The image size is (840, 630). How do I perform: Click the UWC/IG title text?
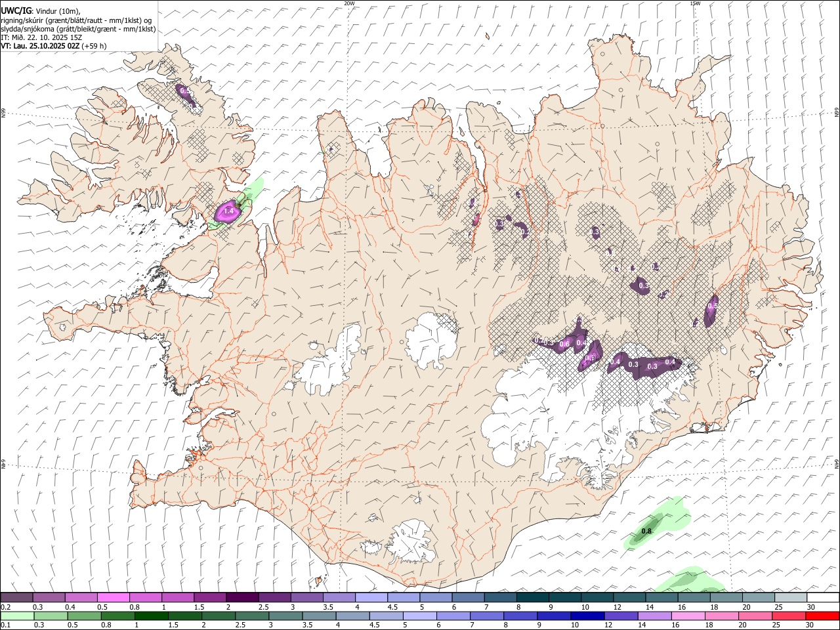(x=16, y=10)
